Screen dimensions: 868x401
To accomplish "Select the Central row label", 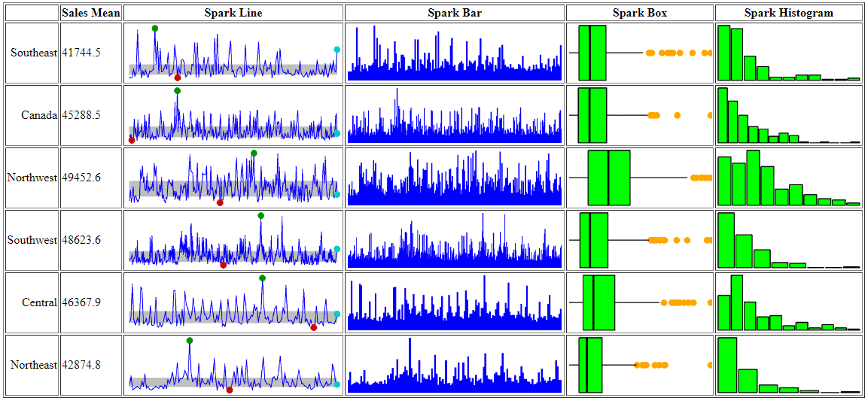I will [x=39, y=303].
